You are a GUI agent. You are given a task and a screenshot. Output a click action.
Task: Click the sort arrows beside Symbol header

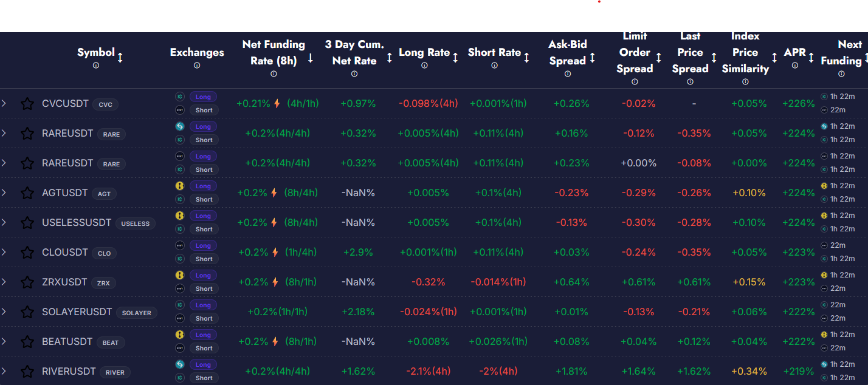pyautogui.click(x=120, y=58)
